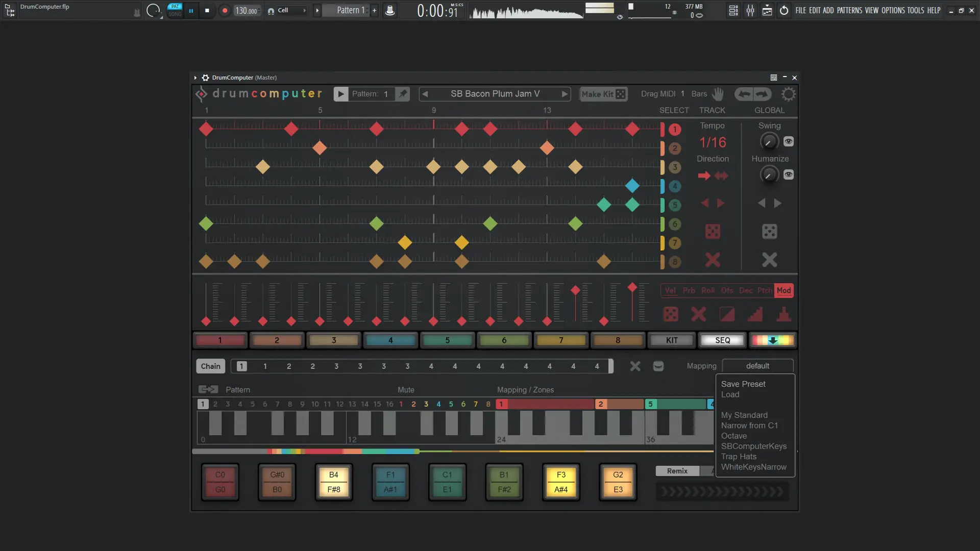Image resolution: width=980 pixels, height=551 pixels.
Task: Expand the Cell snap dropdown in toolbar
Action: 305,11
